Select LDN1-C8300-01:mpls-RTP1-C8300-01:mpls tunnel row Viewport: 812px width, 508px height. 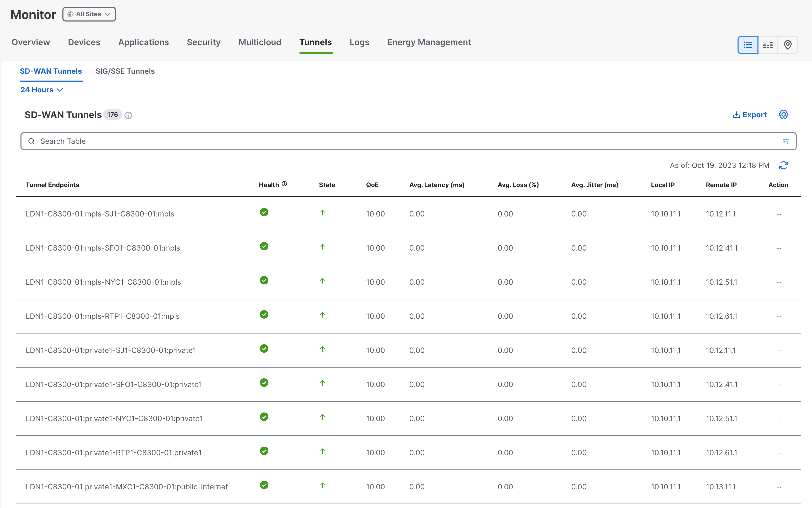pos(408,316)
